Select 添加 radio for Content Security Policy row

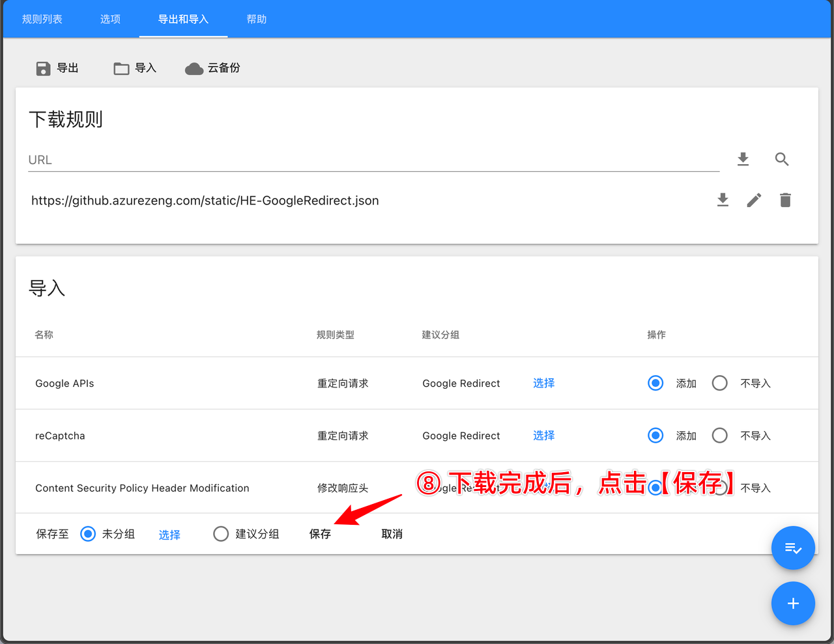point(655,487)
